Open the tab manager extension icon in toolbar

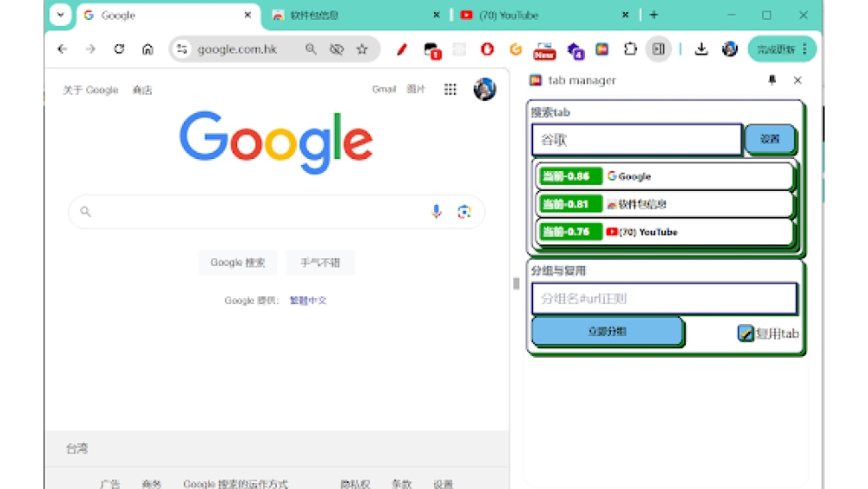pos(602,50)
